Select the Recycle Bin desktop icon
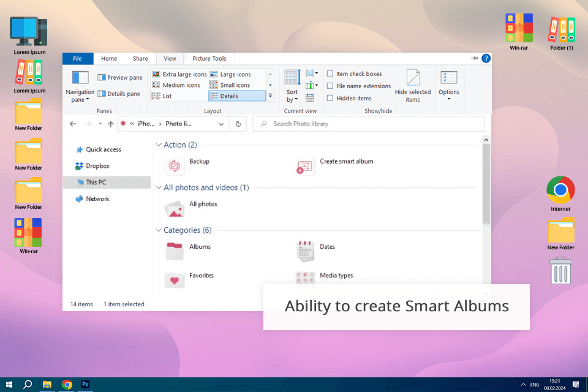 [561, 271]
